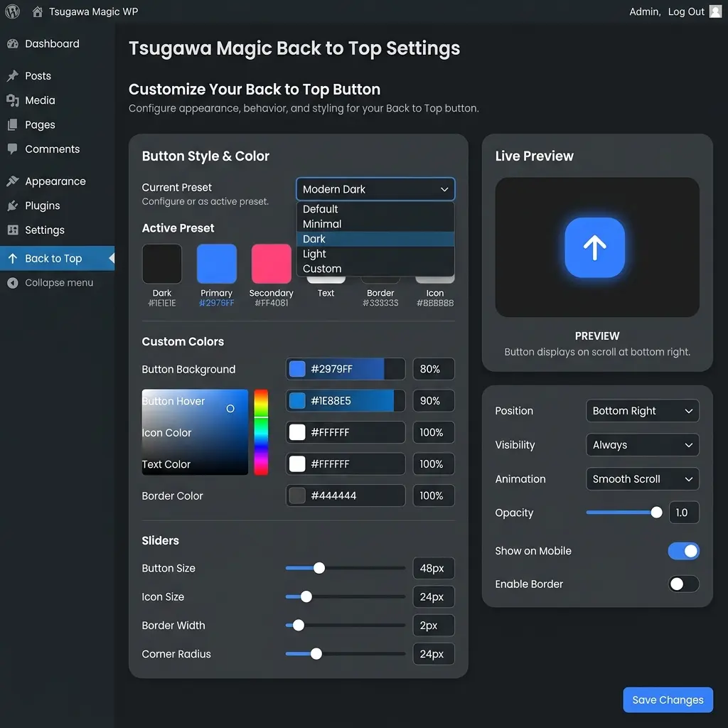Select Minimal preset option
Image resolution: width=728 pixels, height=728 pixels.
click(x=375, y=224)
